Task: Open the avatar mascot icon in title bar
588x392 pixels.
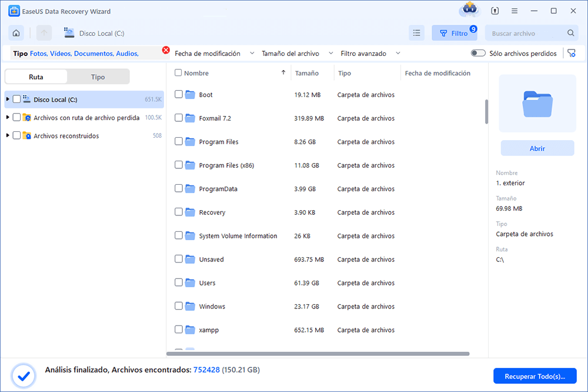Action: [x=469, y=10]
